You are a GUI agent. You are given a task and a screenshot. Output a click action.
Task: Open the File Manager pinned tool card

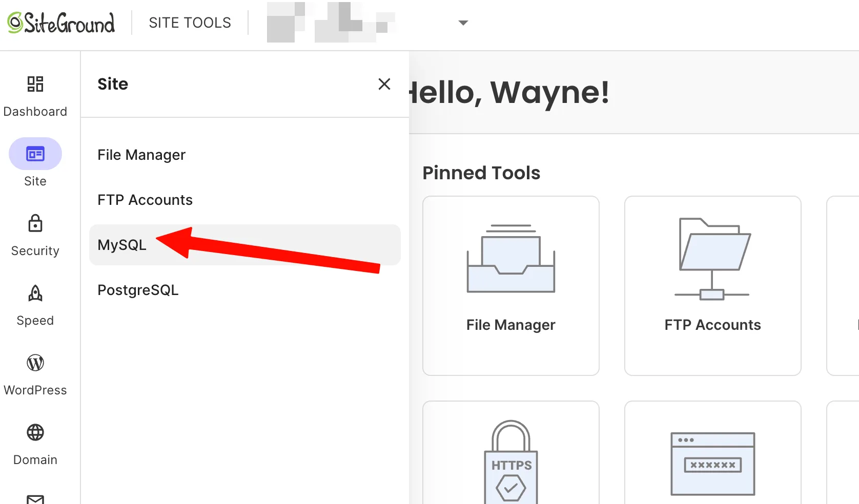coord(511,286)
